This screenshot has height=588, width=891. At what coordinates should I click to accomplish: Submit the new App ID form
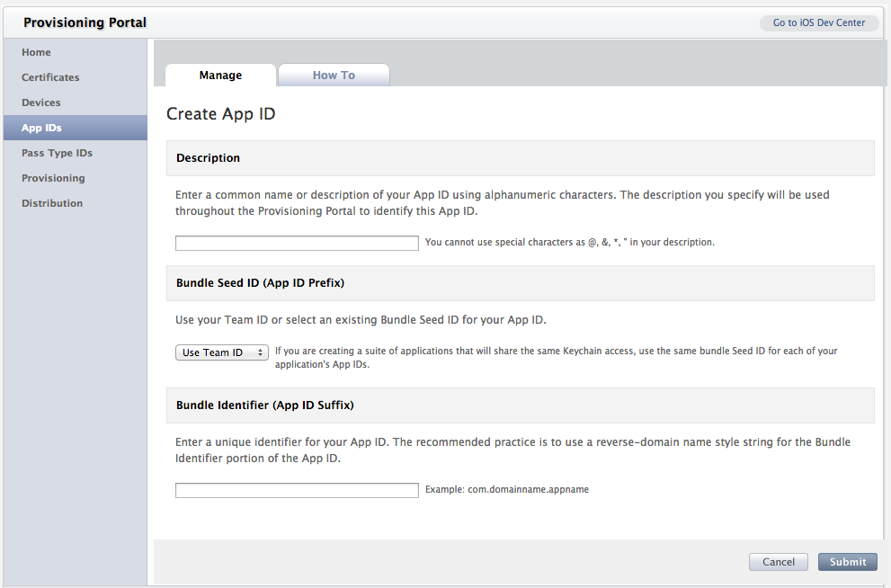click(x=847, y=562)
